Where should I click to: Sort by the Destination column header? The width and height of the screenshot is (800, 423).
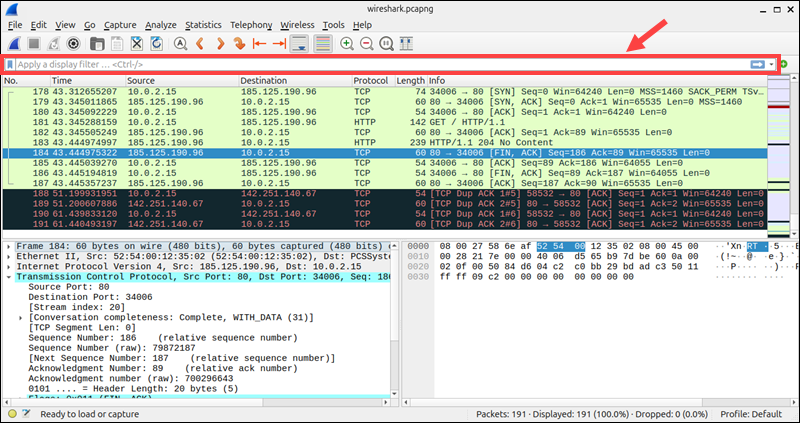coord(295,81)
